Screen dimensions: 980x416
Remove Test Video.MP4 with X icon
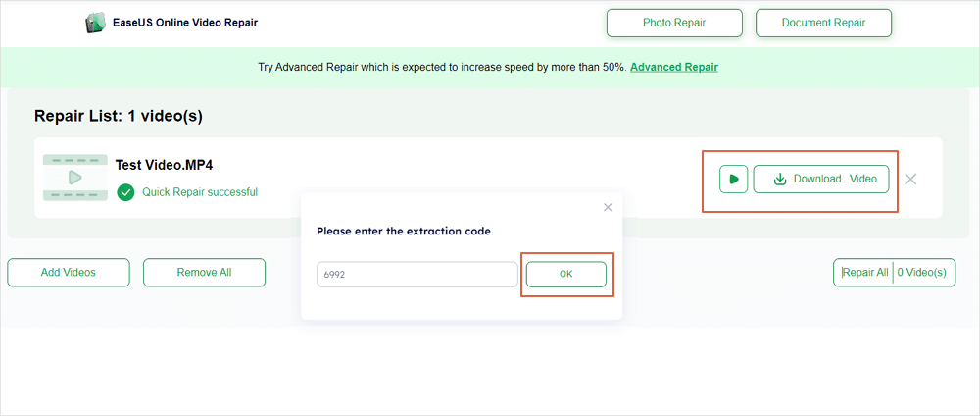point(910,180)
